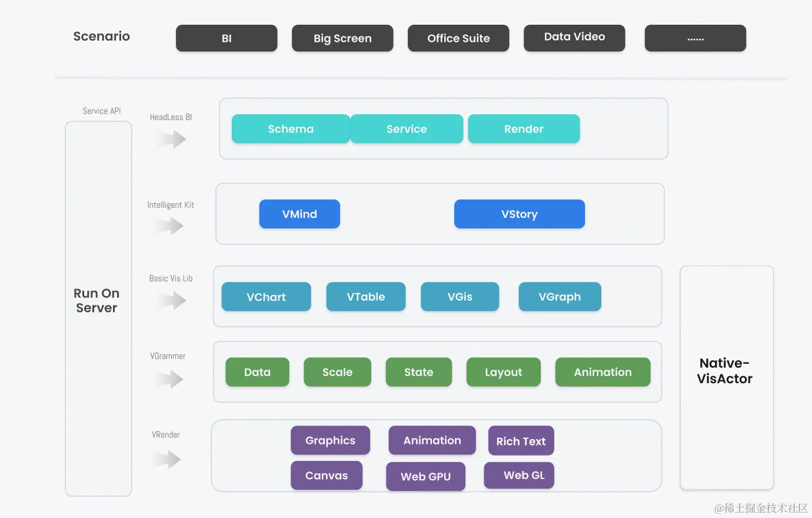Click the Web GPU box
This screenshot has height=518, width=812.
(x=426, y=476)
